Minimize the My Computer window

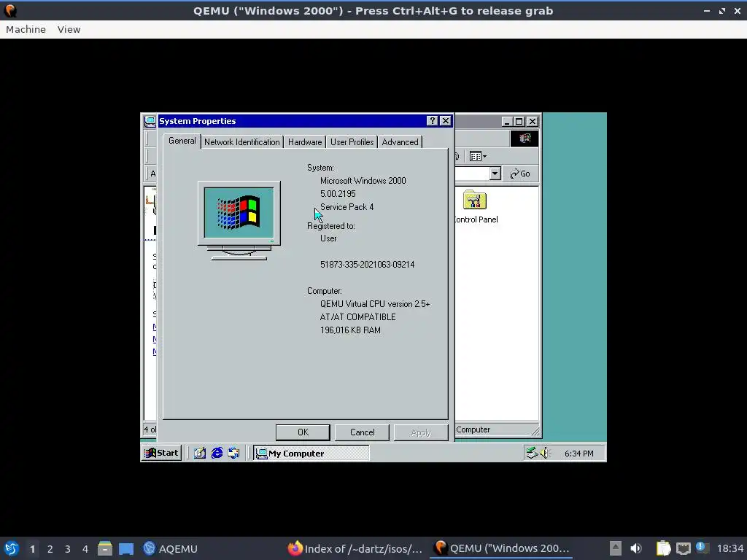pyautogui.click(x=507, y=122)
